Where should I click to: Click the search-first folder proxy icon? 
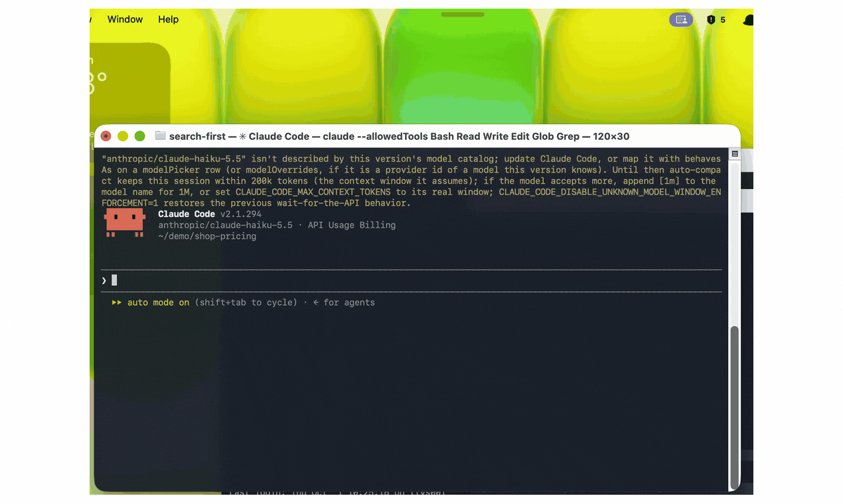point(160,136)
